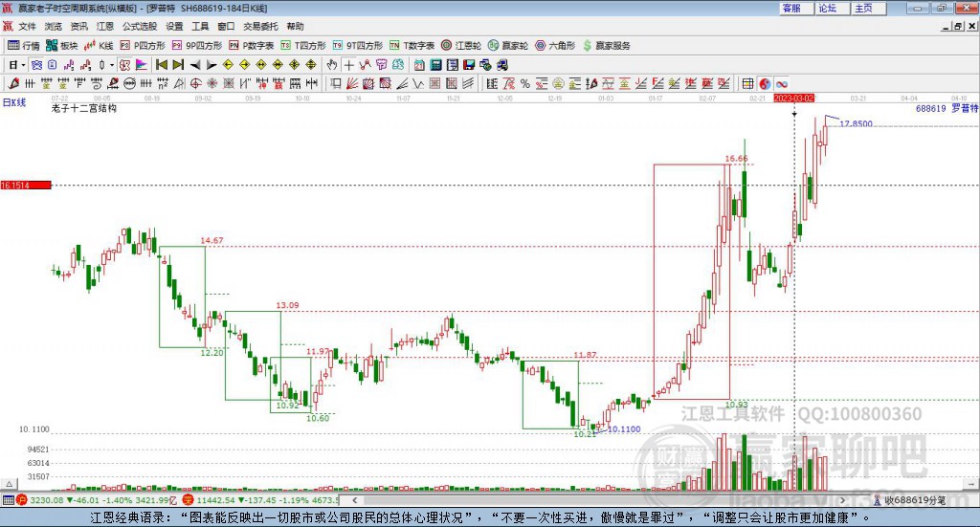The image size is (980, 527).
Task: Open the 资讯 menu
Action: (78, 26)
